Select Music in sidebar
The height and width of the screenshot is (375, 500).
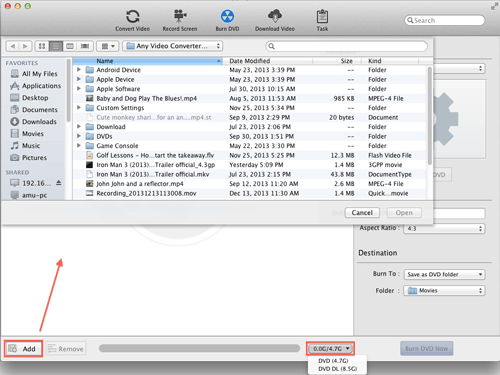[x=26, y=146]
